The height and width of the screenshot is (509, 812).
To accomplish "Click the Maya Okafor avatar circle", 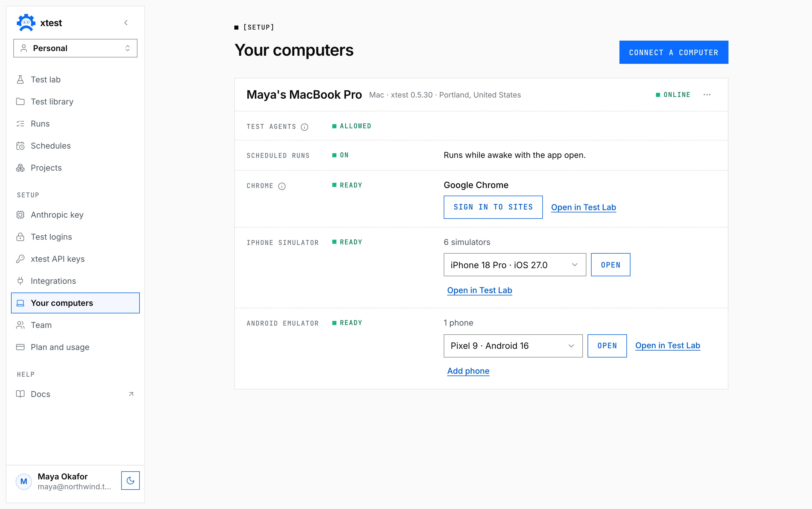I will (x=24, y=481).
